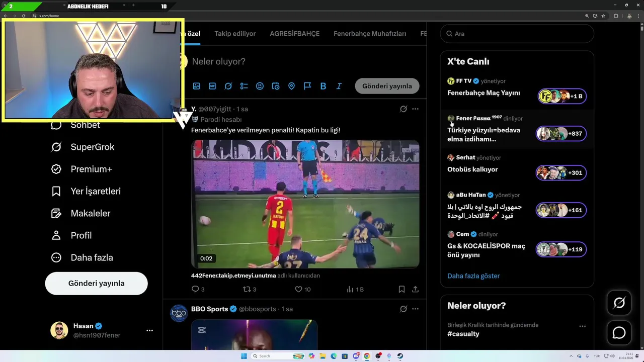
Task: Open File Explorer from taskbar
Action: pyautogui.click(x=323, y=356)
